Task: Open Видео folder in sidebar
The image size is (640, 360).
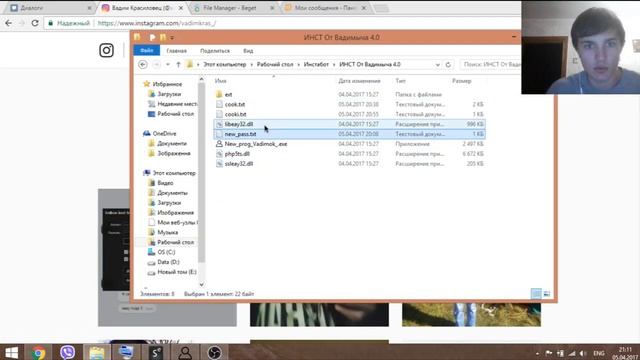Action: pyautogui.click(x=165, y=183)
